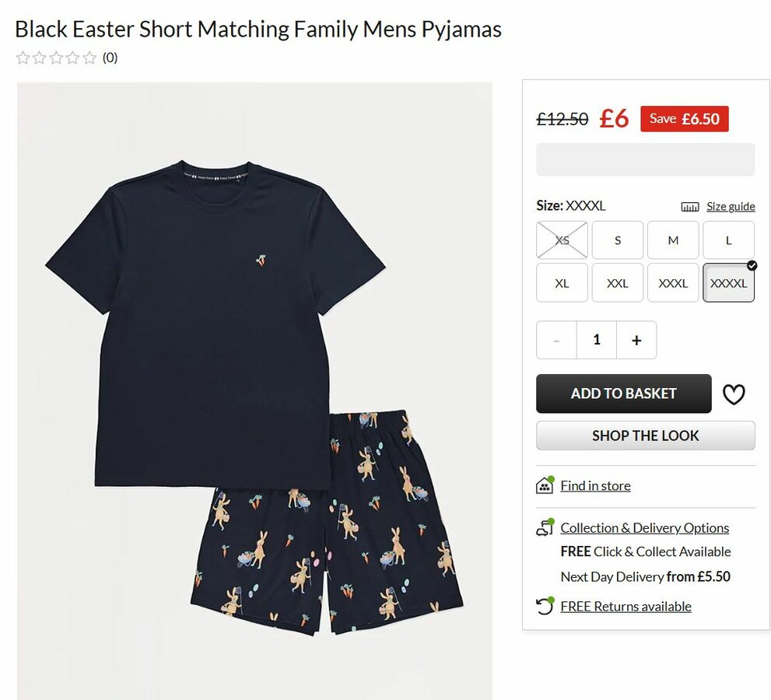Click the delivery van icon

(x=545, y=528)
